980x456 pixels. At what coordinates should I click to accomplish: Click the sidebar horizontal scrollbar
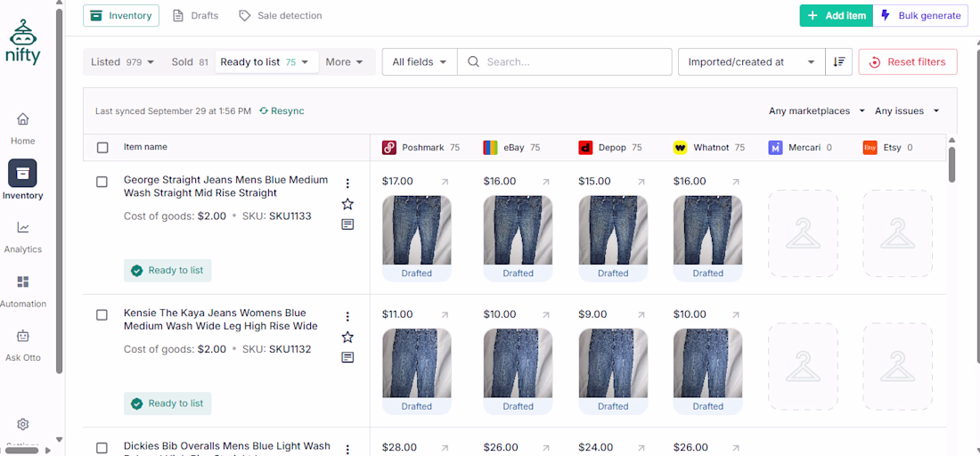coord(23,450)
